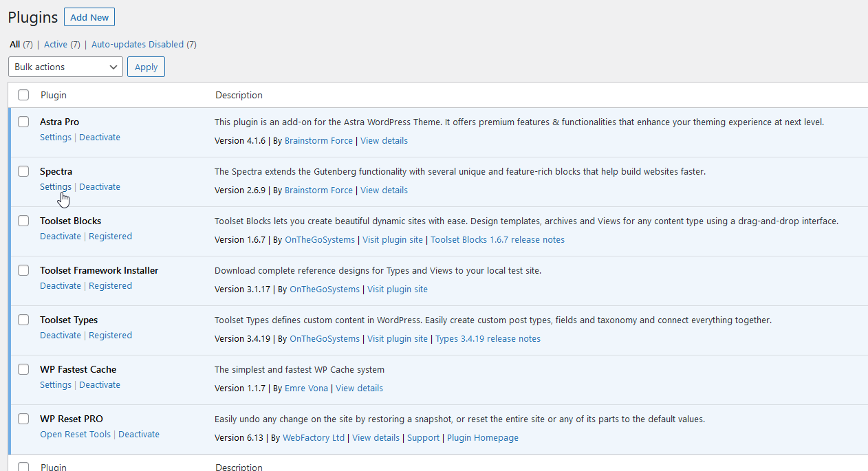
Task: Check the Astra Pro plugin checkbox
Action: (24, 122)
